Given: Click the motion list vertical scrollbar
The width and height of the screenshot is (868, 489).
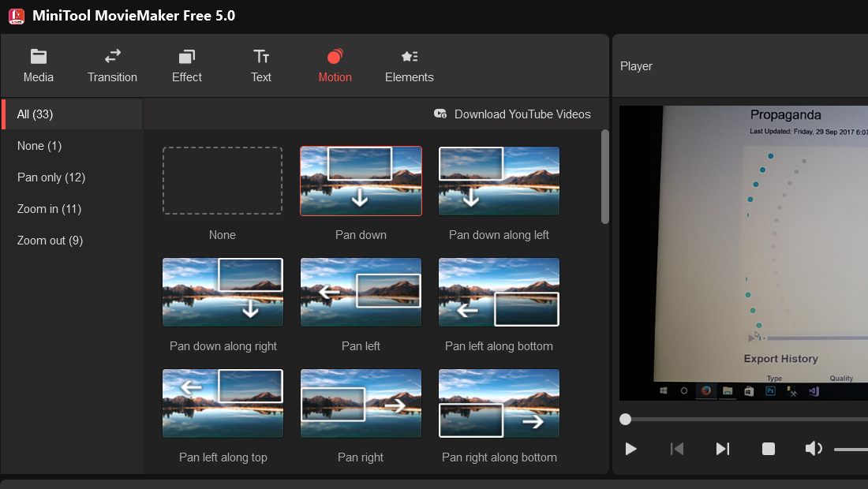Looking at the screenshot, I should 605,177.
